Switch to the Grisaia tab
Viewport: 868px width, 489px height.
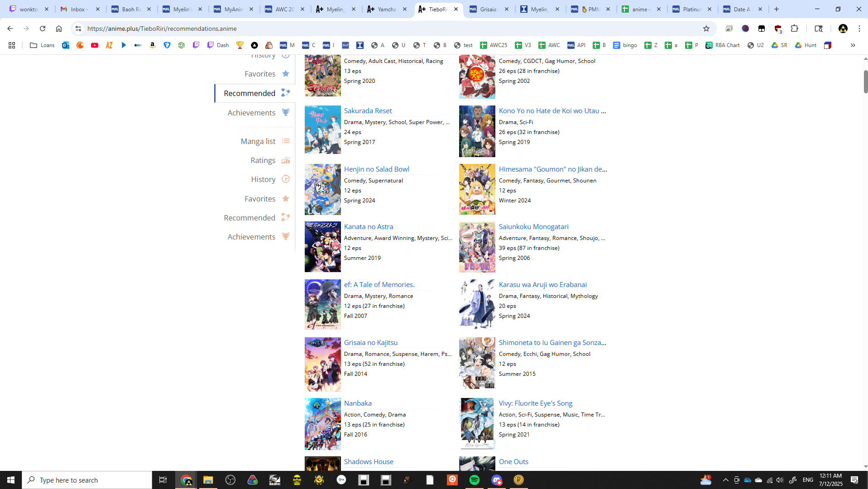click(489, 9)
